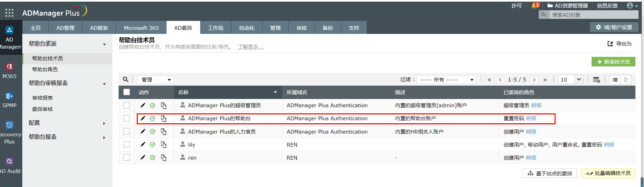Click the 搜索AD对象 search field

[594, 15]
